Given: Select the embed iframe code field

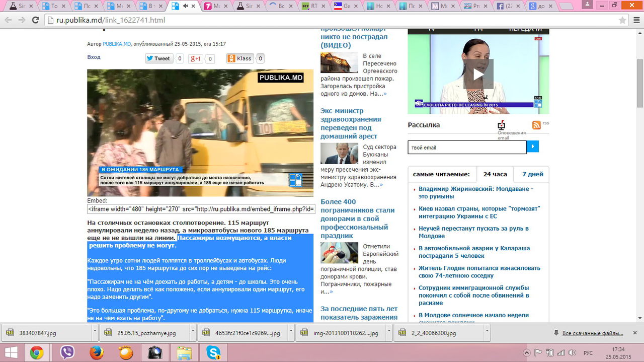Looking at the screenshot, I should pos(201,209).
